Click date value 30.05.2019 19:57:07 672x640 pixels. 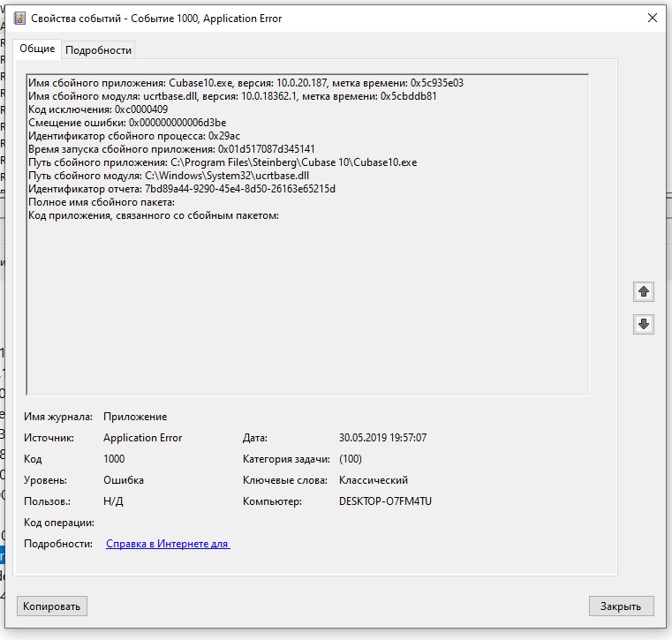point(382,437)
